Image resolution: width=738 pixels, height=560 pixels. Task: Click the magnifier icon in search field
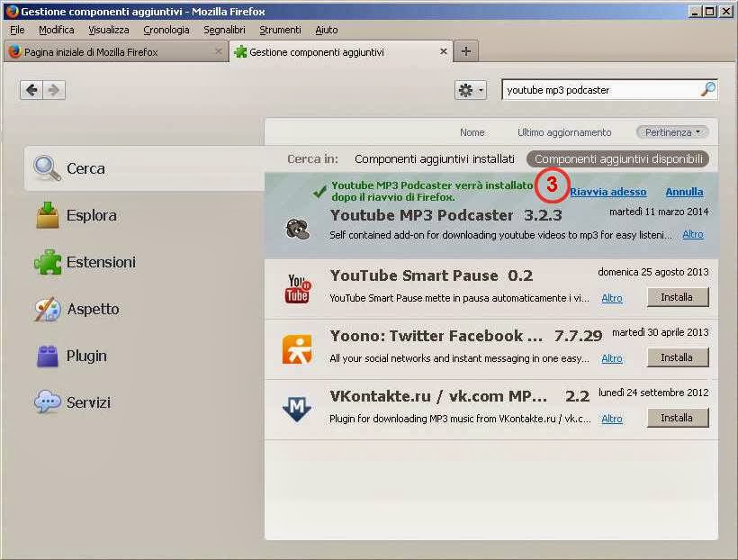point(708,89)
